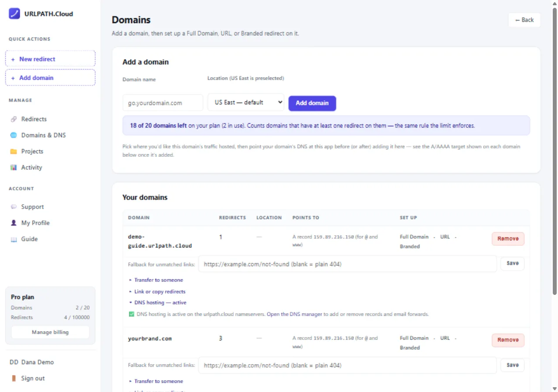
Task: Click the Add domain quick action in sidebar
Action: click(x=50, y=78)
